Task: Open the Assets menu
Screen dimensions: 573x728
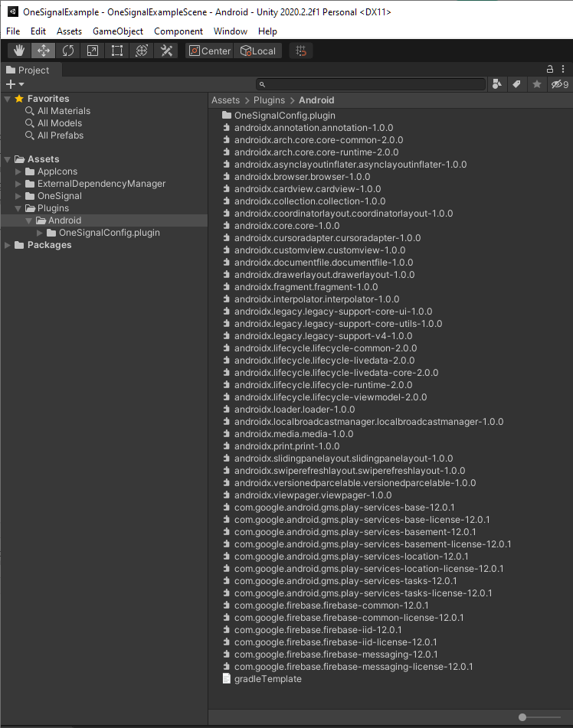Action: tap(69, 31)
